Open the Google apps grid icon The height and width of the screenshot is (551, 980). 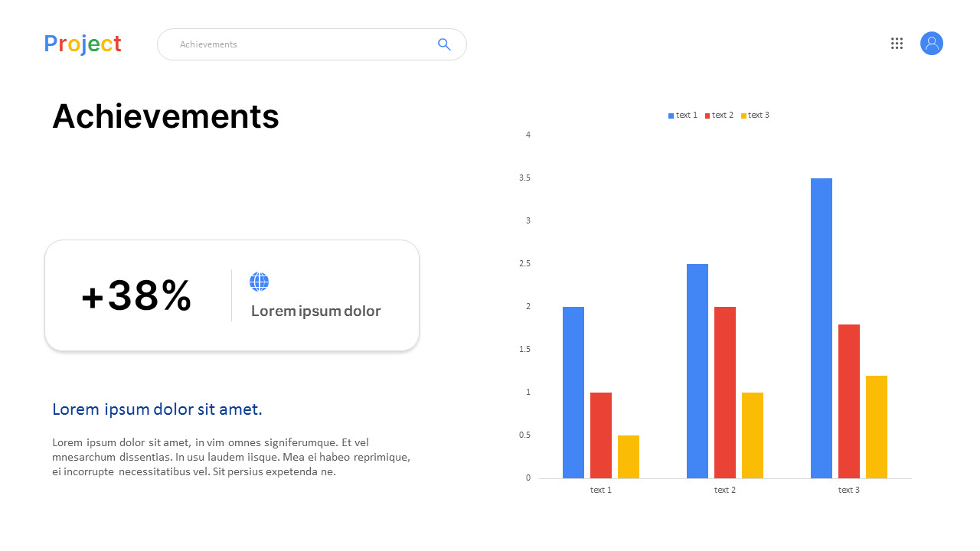pos(897,44)
